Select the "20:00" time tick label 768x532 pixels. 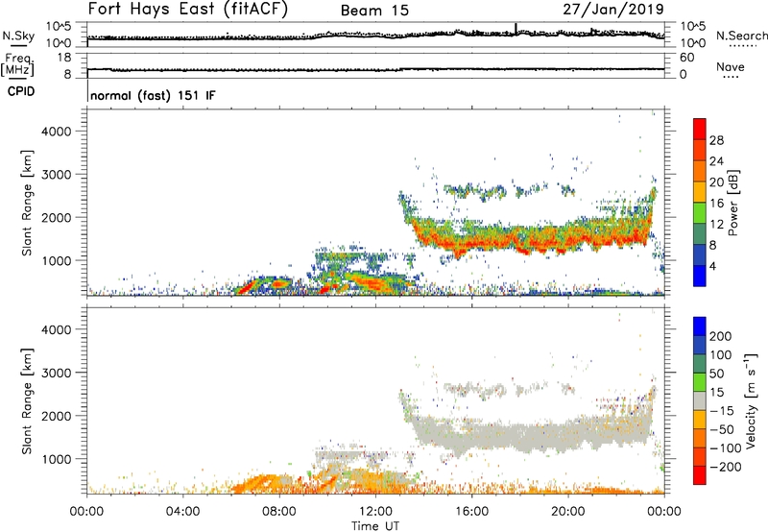point(568,512)
